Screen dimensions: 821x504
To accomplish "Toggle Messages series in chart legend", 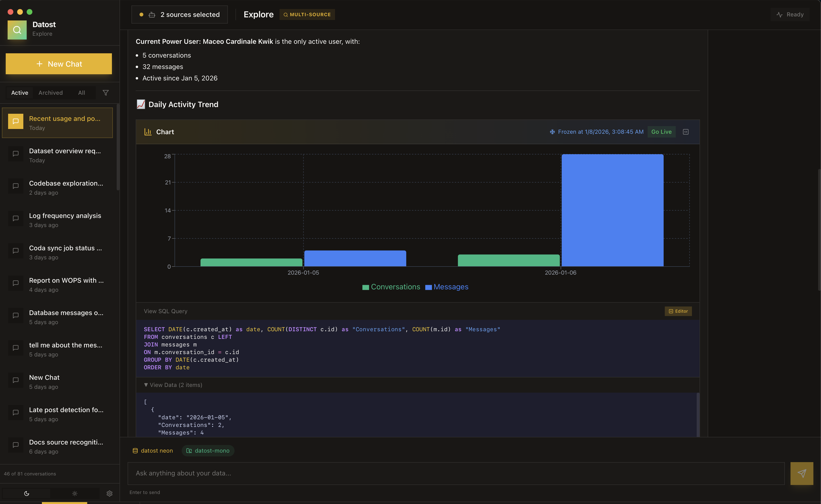I will click(451, 287).
